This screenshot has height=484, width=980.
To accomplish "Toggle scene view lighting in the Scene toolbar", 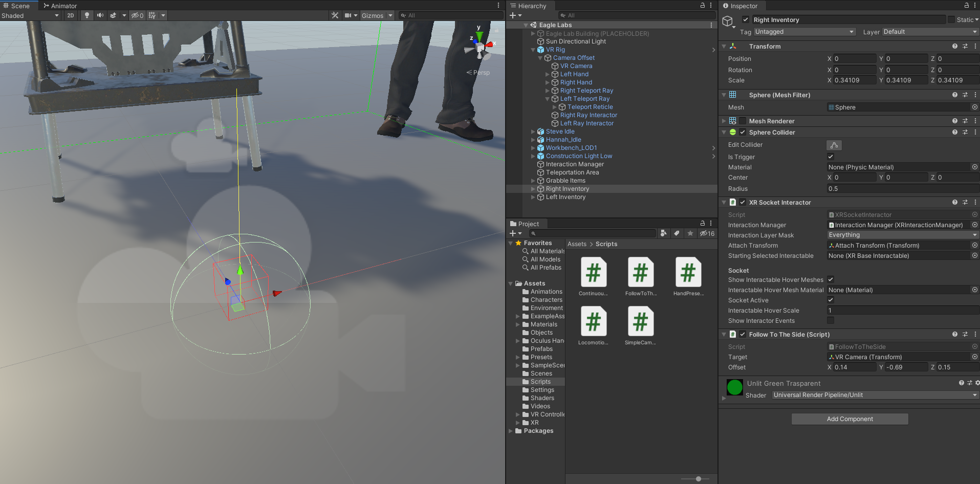I will tap(87, 15).
